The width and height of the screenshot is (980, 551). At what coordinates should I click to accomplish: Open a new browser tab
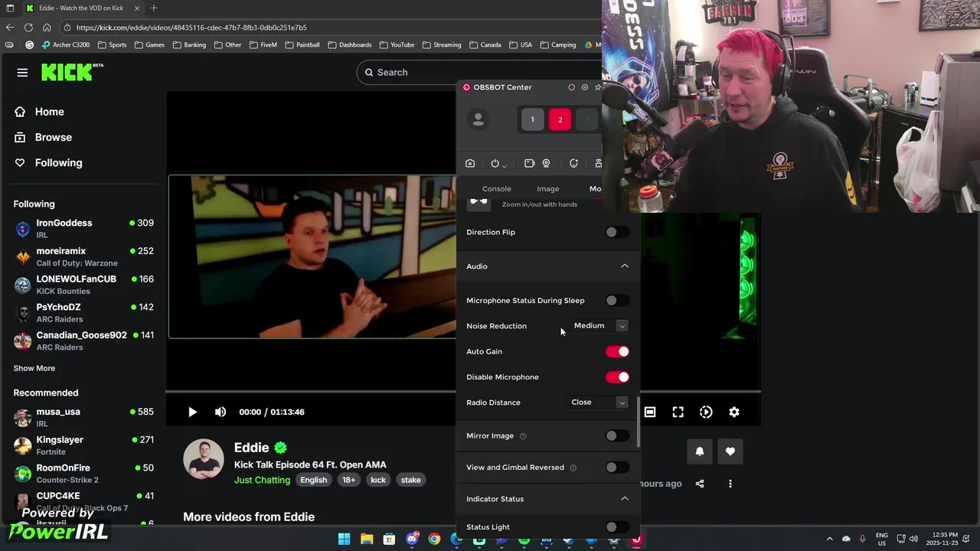pos(153,8)
